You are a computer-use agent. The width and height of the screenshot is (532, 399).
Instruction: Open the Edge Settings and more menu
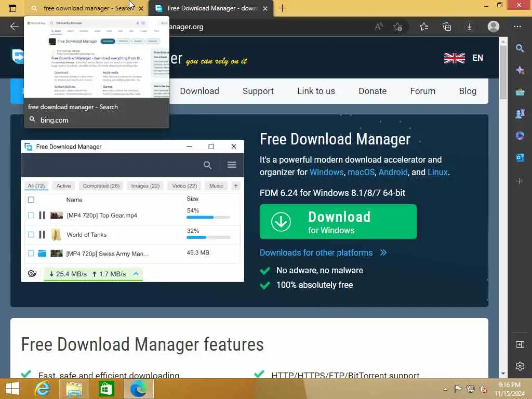[517, 26]
